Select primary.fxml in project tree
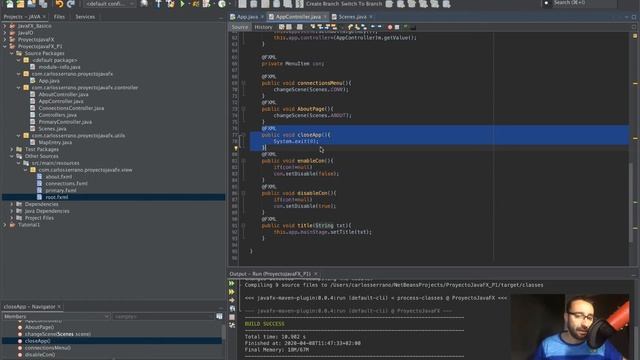 tap(61, 190)
